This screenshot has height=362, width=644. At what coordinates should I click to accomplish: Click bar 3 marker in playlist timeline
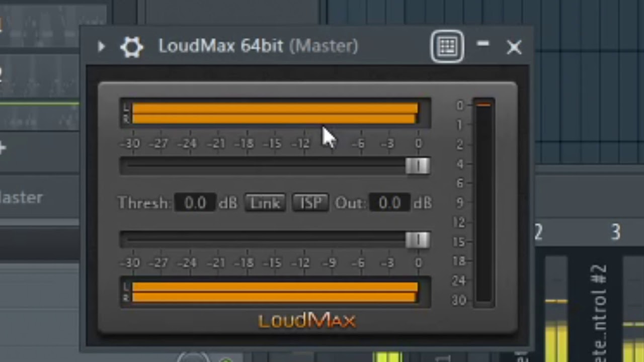point(616,232)
